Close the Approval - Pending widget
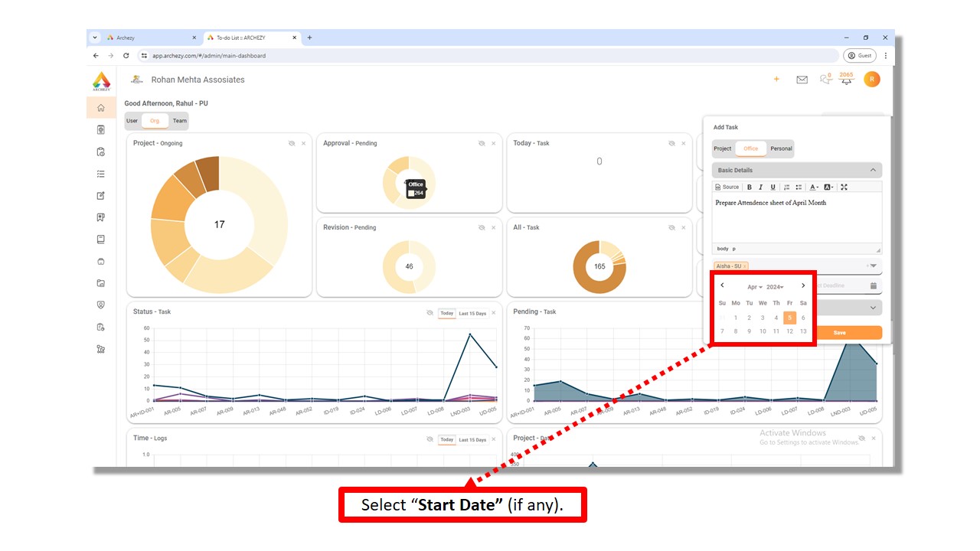The width and height of the screenshot is (980, 551). [x=493, y=143]
